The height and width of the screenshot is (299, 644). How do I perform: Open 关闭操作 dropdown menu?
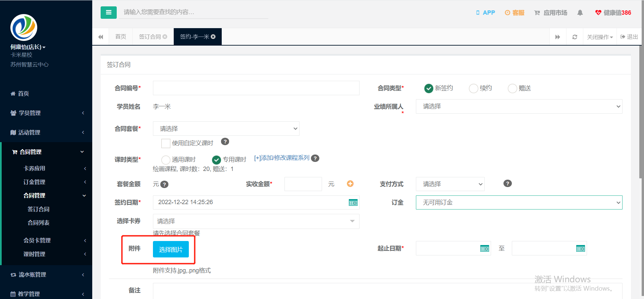[x=600, y=37]
